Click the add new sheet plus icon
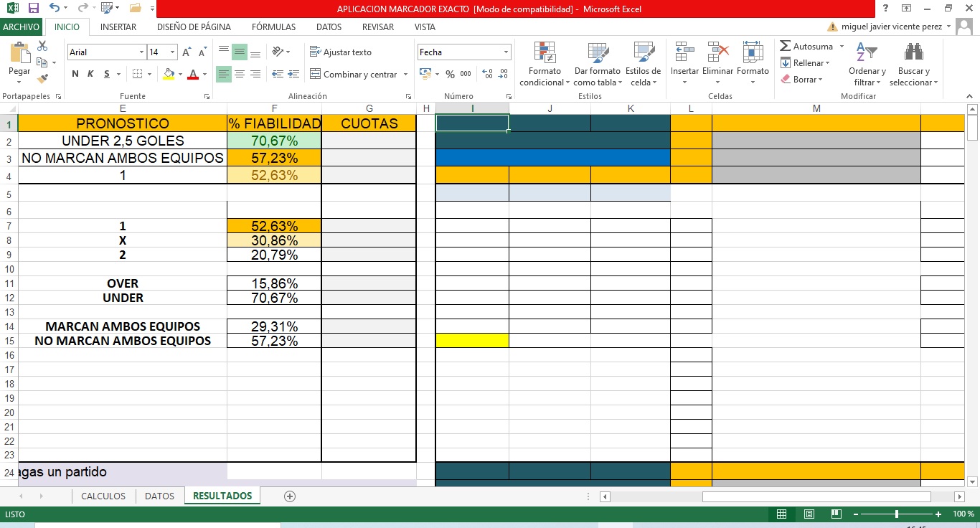Viewport: 980px width, 528px height. pos(290,496)
